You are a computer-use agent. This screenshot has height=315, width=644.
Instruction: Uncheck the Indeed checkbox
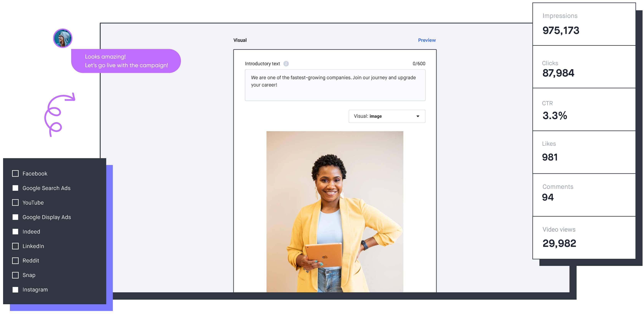(15, 231)
